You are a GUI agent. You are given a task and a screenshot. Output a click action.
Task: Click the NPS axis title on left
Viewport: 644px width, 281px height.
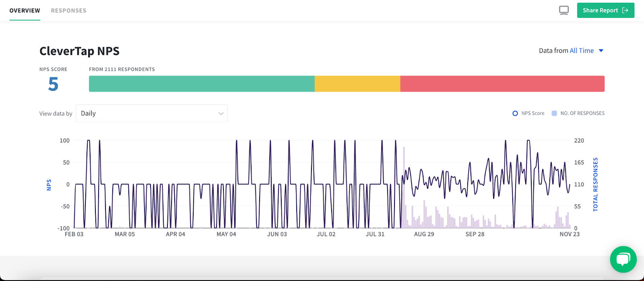[x=49, y=185]
